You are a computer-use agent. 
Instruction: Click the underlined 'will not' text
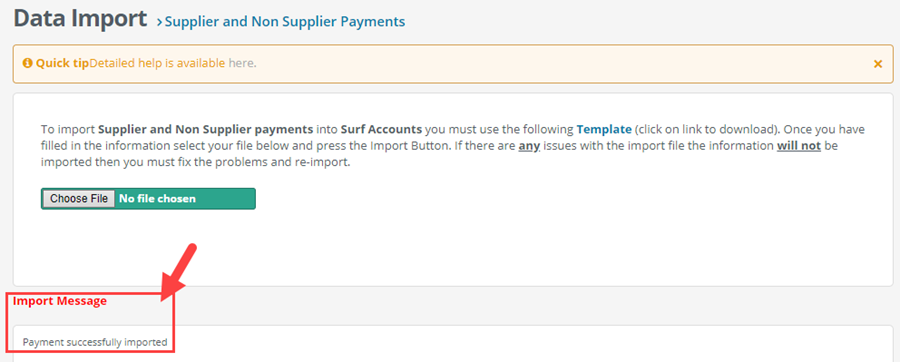click(799, 146)
